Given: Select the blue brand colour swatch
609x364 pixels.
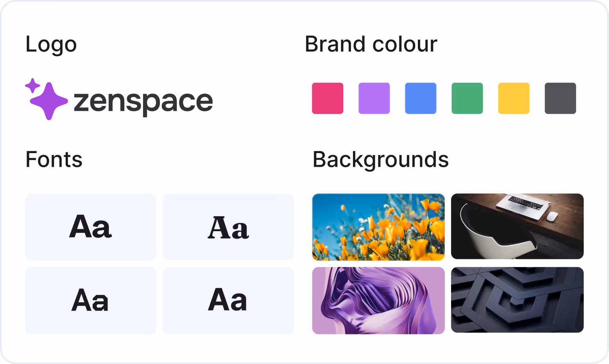Looking at the screenshot, I should click(x=421, y=98).
